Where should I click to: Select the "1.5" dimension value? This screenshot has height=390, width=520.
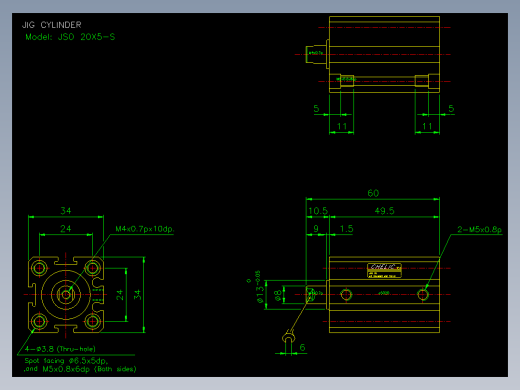point(346,229)
